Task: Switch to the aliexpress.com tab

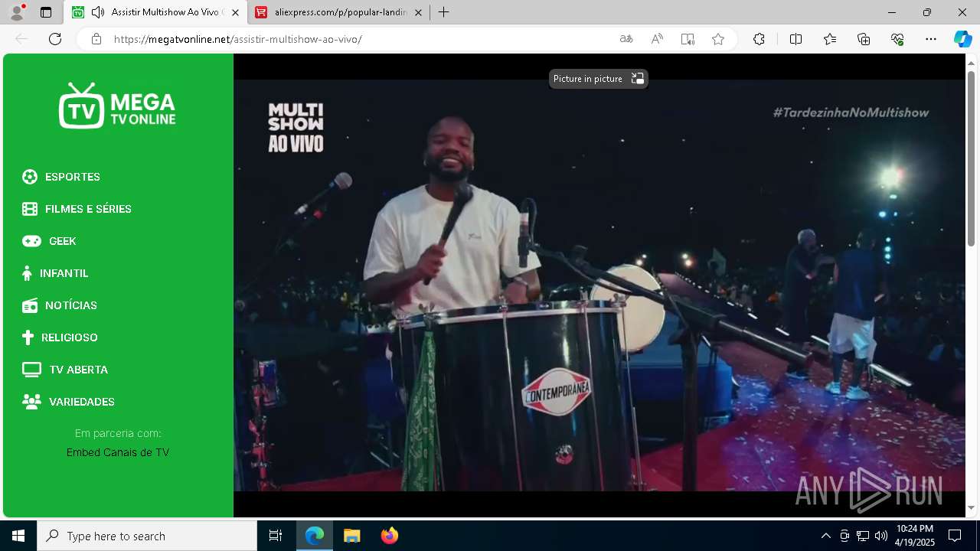Action: (x=339, y=12)
